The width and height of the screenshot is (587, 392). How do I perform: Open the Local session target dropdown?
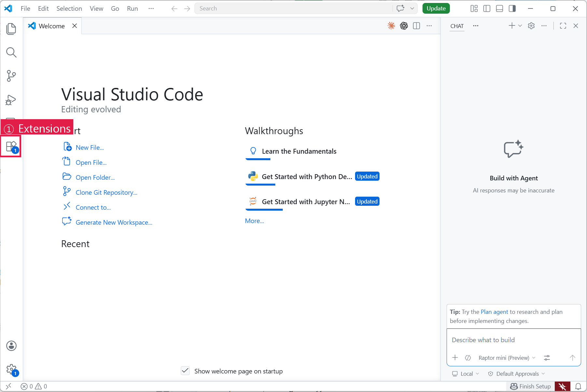466,374
